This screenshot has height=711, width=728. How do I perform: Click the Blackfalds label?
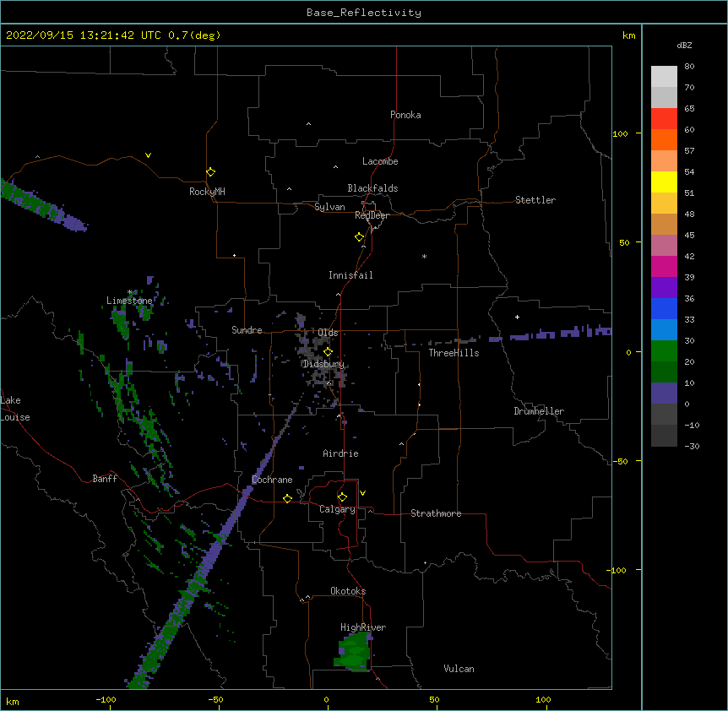click(x=372, y=188)
